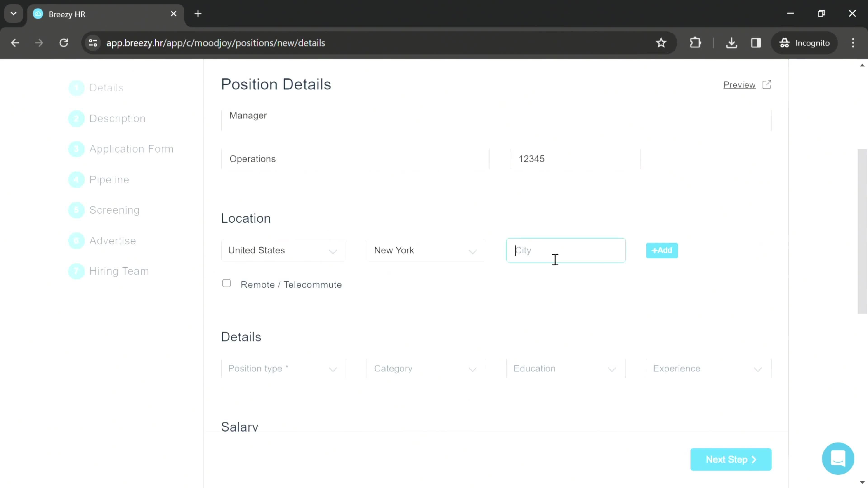868x488 pixels.
Task: Check the Remote / Telecommute toggle
Action: click(x=226, y=284)
